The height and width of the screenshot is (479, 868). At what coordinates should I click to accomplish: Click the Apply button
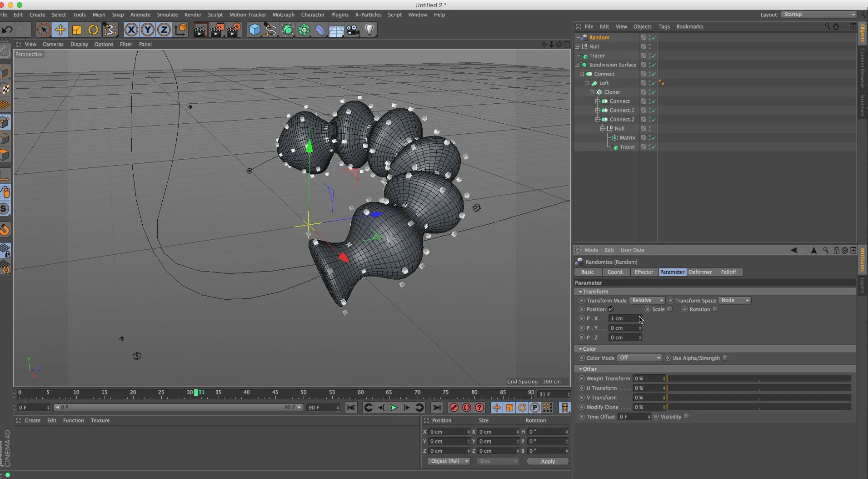click(547, 461)
